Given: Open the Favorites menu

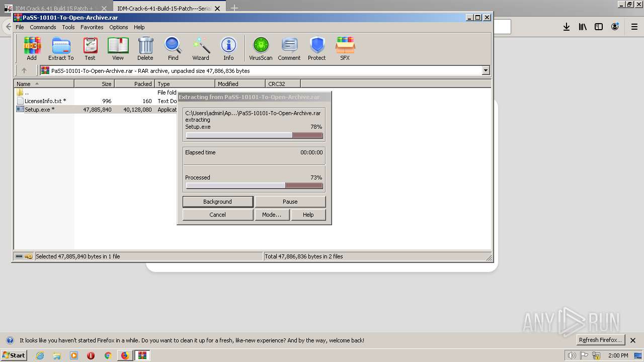Looking at the screenshot, I should pos(92,27).
